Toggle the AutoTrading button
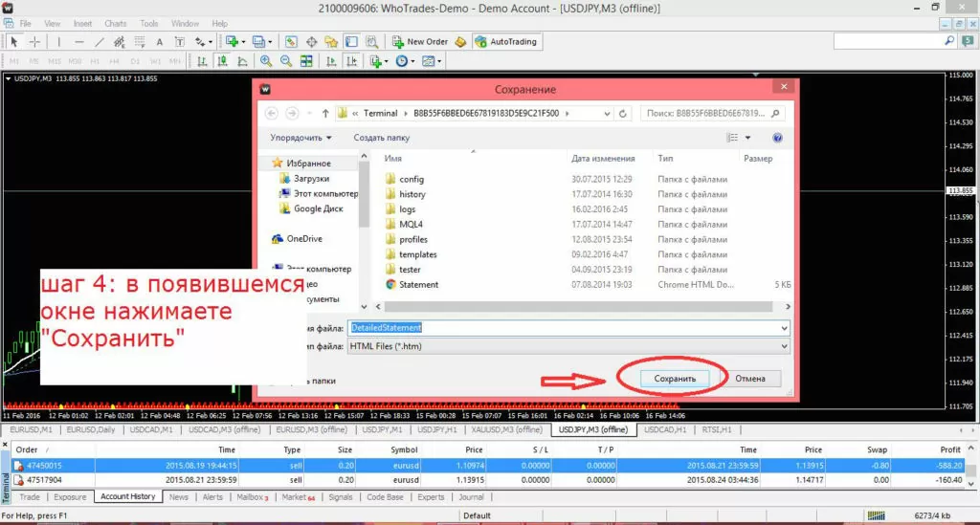 click(506, 42)
